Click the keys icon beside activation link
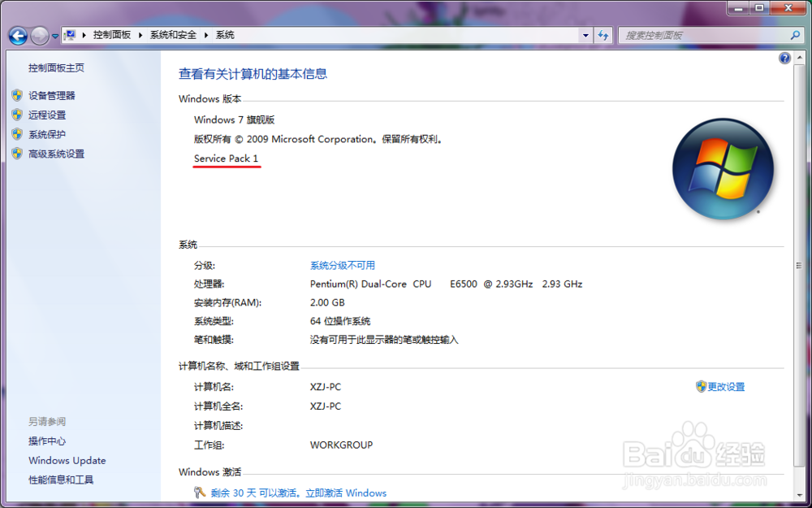 click(x=200, y=493)
